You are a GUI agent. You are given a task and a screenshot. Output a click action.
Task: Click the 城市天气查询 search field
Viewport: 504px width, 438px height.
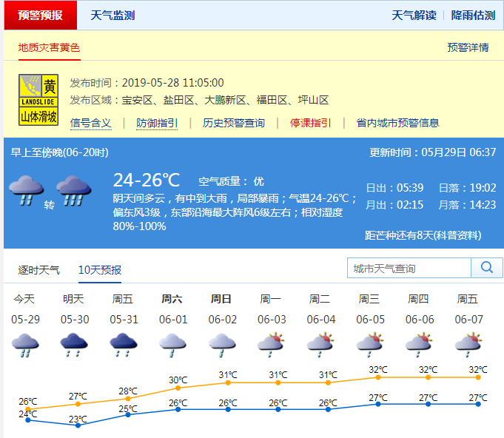click(409, 268)
